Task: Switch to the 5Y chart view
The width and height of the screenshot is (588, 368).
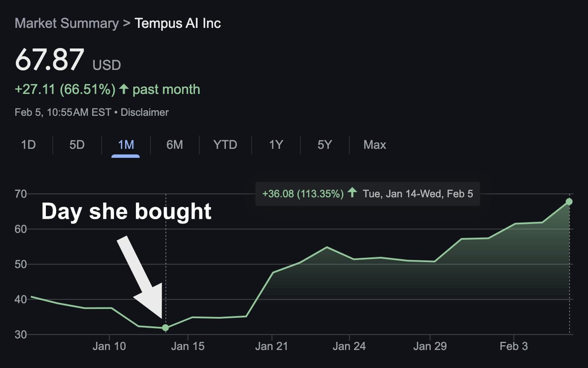Action: [x=324, y=145]
